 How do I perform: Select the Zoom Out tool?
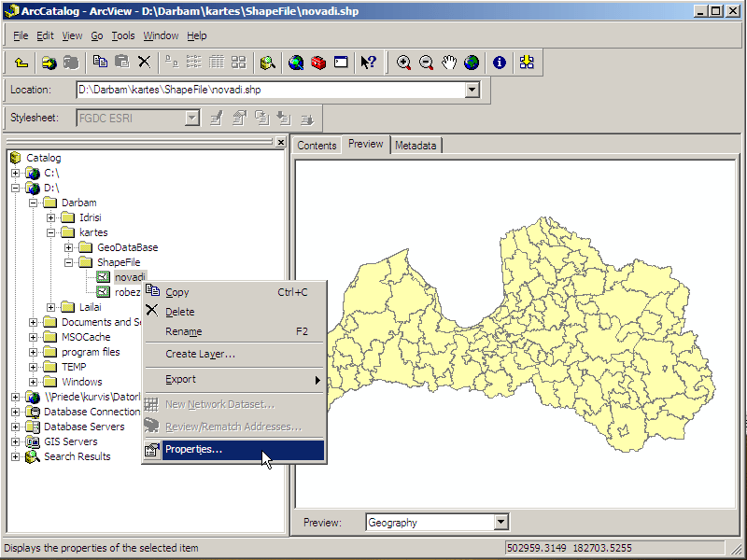coord(426,63)
